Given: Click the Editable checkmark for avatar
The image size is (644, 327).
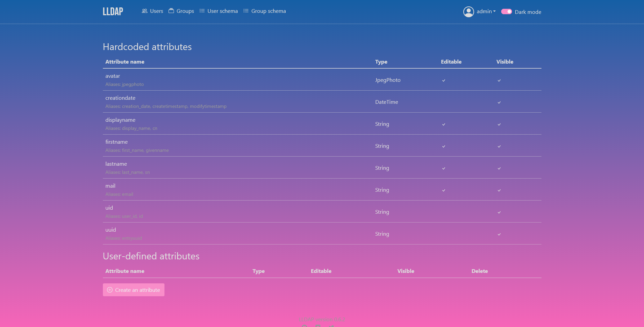Looking at the screenshot, I should click(x=444, y=80).
